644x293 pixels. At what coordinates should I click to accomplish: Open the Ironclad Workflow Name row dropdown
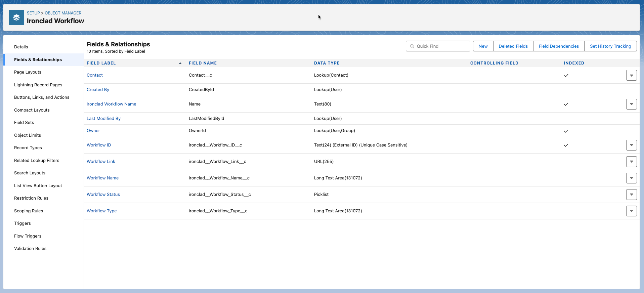pos(632,104)
